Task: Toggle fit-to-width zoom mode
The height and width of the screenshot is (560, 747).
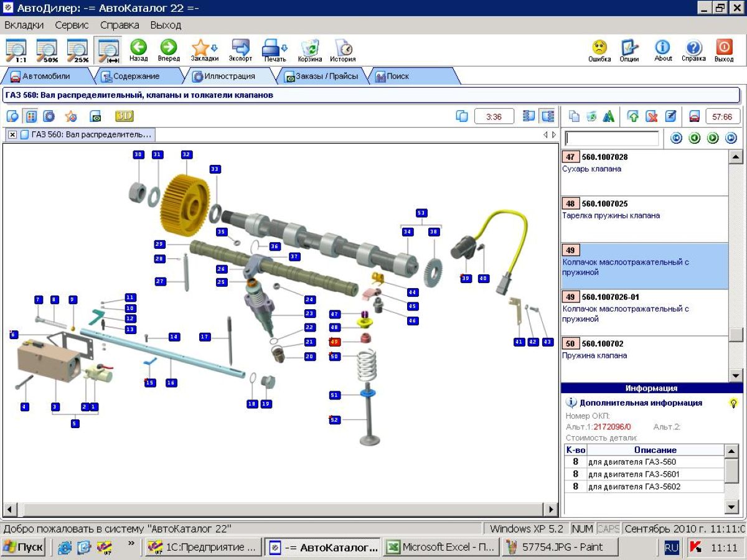Action: point(108,50)
